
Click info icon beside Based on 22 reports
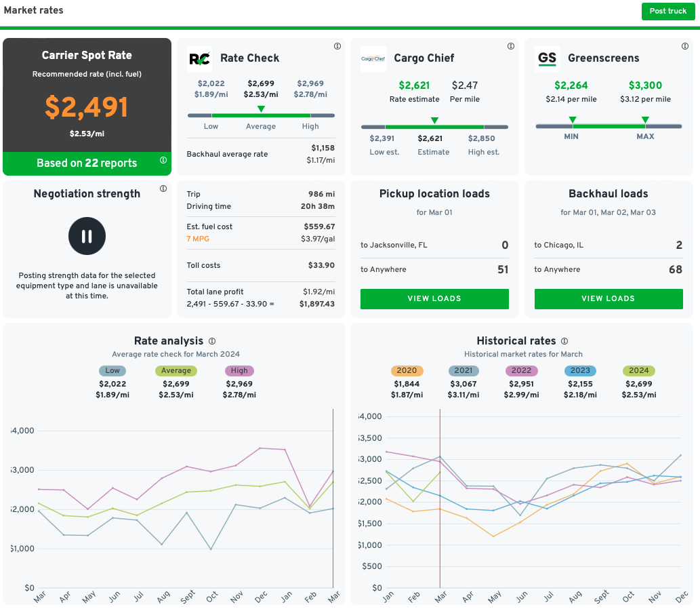(163, 160)
